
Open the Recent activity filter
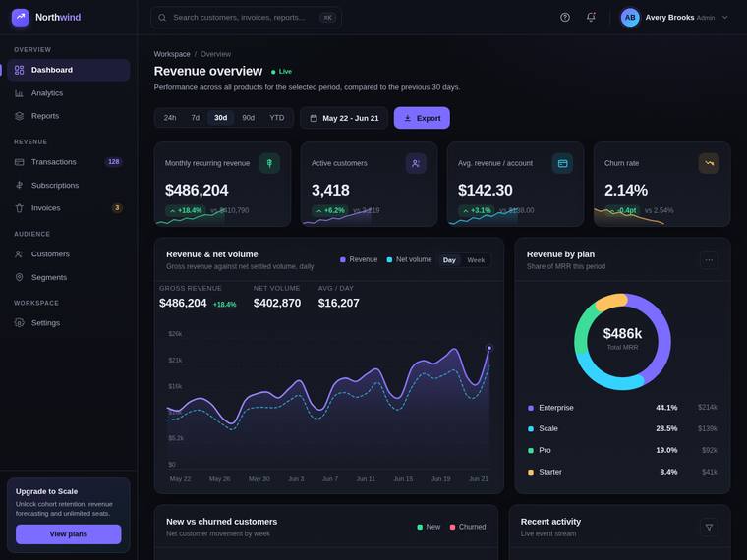click(x=709, y=528)
